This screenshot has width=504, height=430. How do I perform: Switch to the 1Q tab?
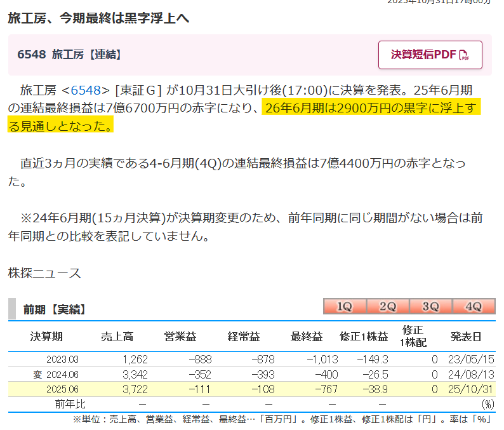[344, 306]
